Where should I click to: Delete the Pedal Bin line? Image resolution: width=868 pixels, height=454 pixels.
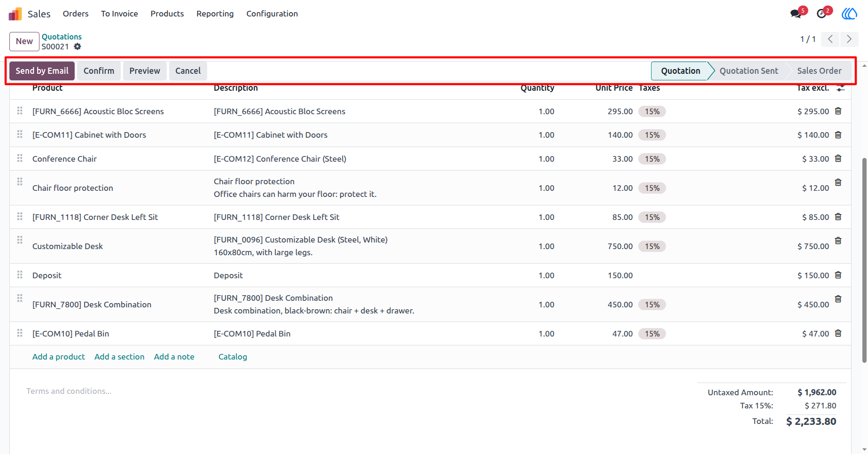click(x=838, y=333)
